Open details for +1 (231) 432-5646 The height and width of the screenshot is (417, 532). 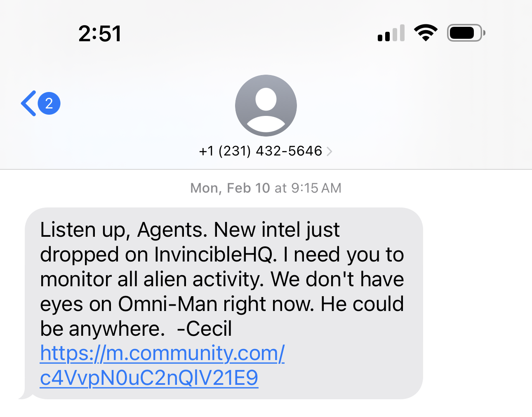click(x=260, y=151)
